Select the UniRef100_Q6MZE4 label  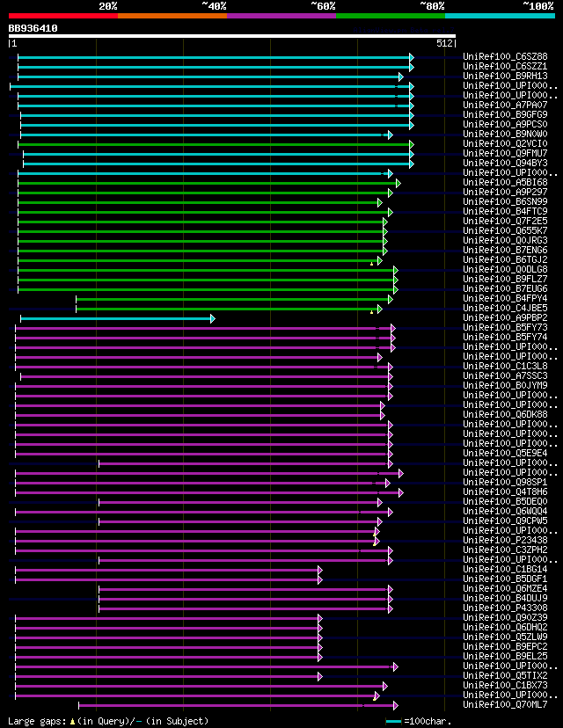505,589
